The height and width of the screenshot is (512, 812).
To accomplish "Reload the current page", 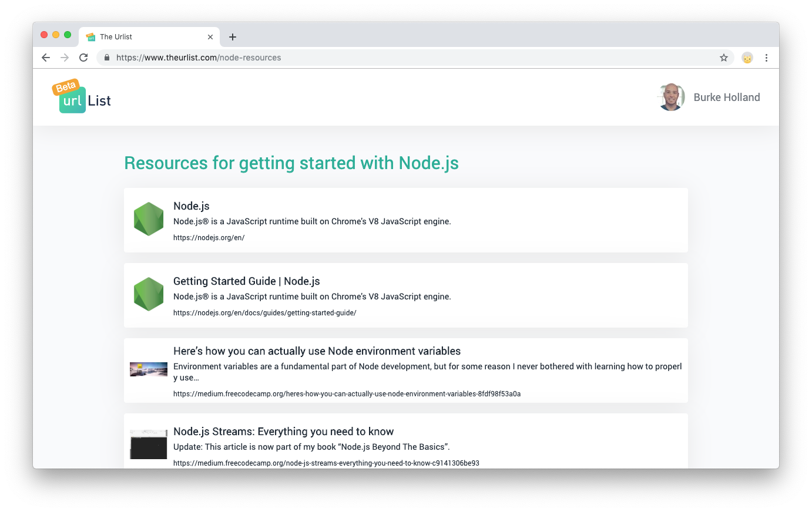I will (83, 58).
